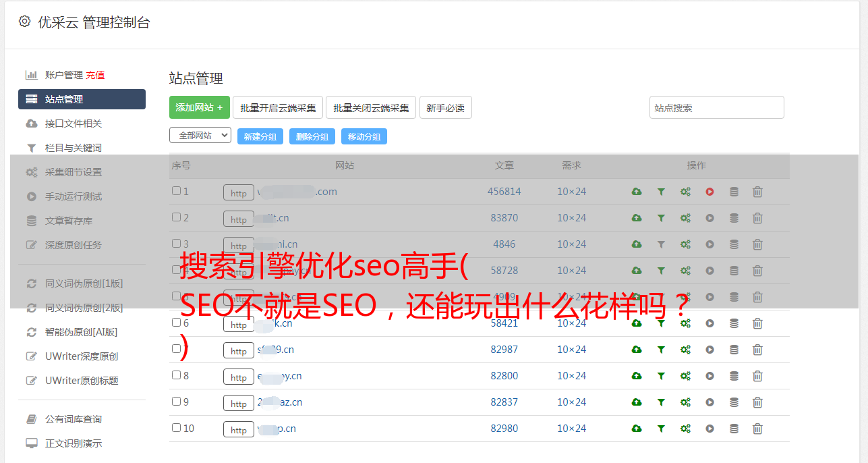Click the red play icon in row 1
Image resolution: width=868 pixels, height=463 pixels.
[x=710, y=192]
